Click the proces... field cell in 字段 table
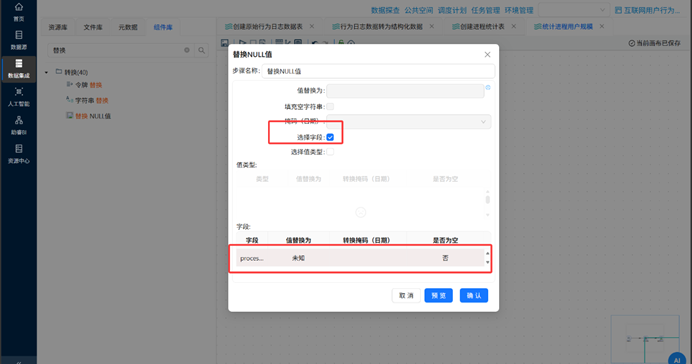 tap(252, 258)
